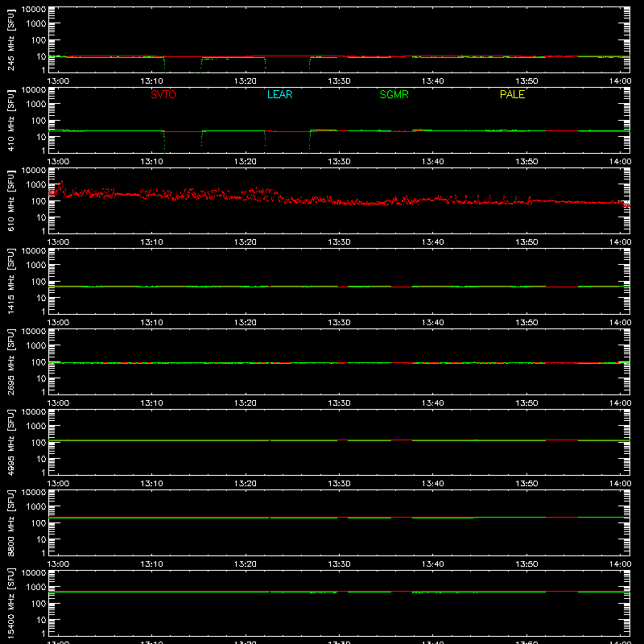
Task: Click the 100 y-axis value on the 410 MHz plot
Action: point(39,120)
